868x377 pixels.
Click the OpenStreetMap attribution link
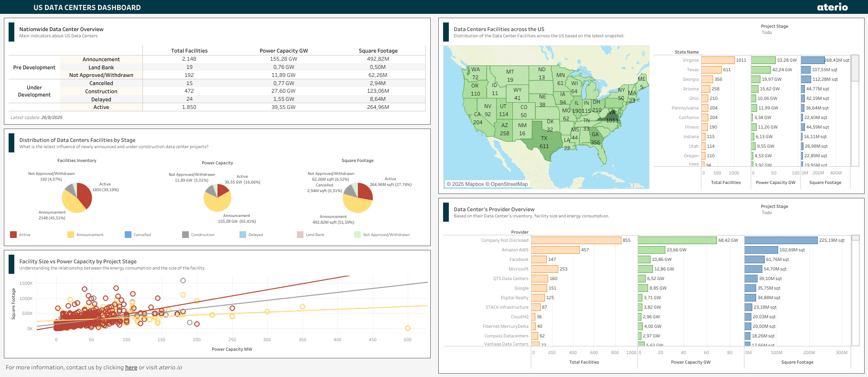[508, 184]
